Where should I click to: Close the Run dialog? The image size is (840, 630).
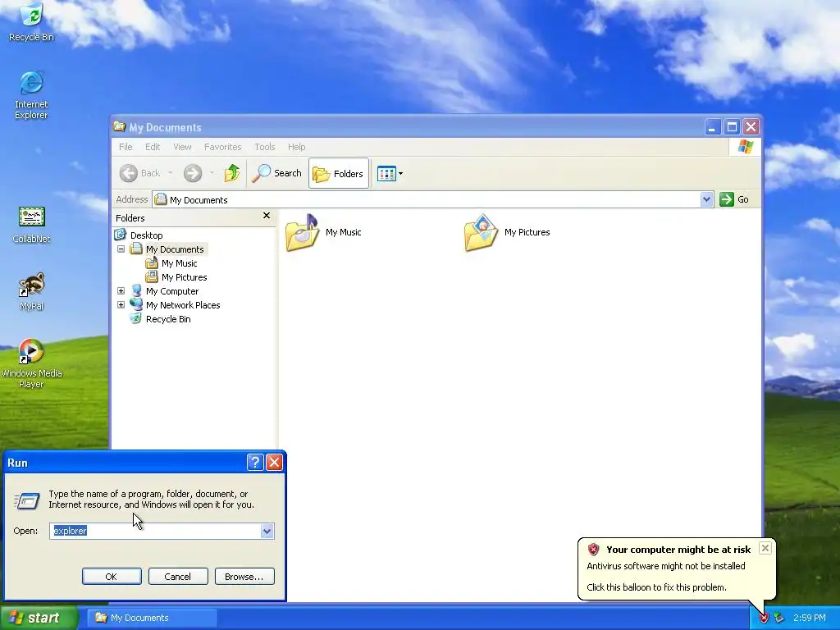click(x=274, y=463)
